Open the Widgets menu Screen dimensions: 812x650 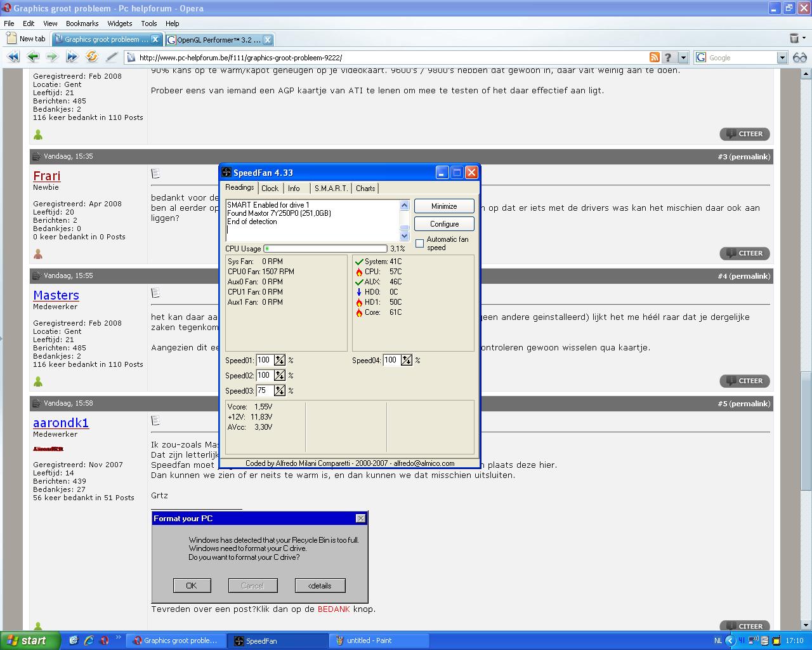coord(119,23)
